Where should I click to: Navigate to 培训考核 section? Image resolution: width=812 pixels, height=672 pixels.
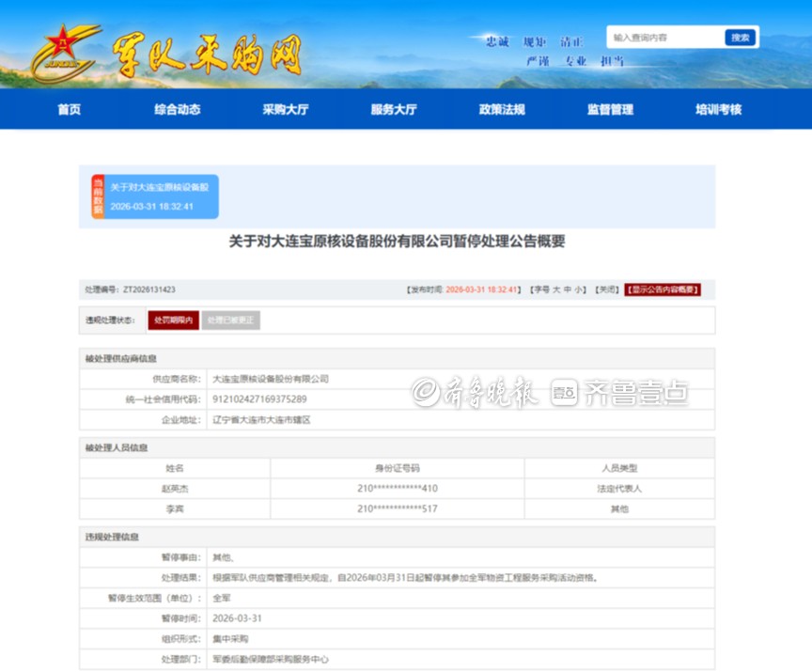click(x=718, y=109)
